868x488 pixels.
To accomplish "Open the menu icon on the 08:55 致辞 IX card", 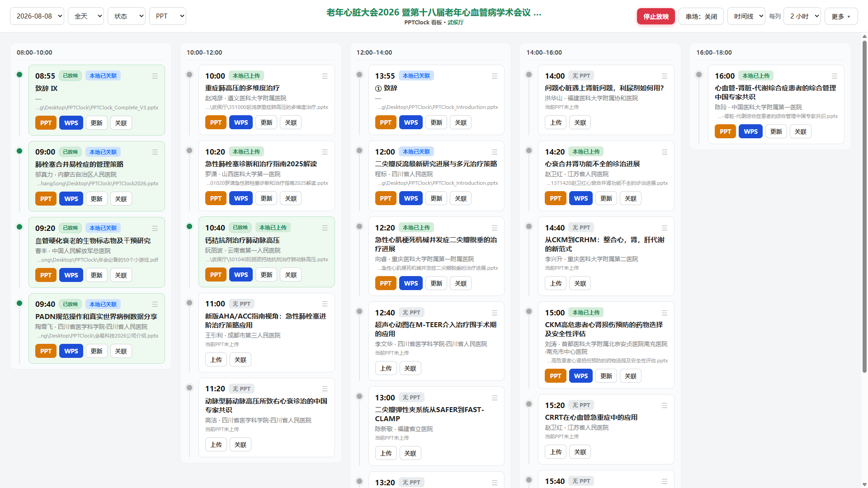I will tap(155, 76).
